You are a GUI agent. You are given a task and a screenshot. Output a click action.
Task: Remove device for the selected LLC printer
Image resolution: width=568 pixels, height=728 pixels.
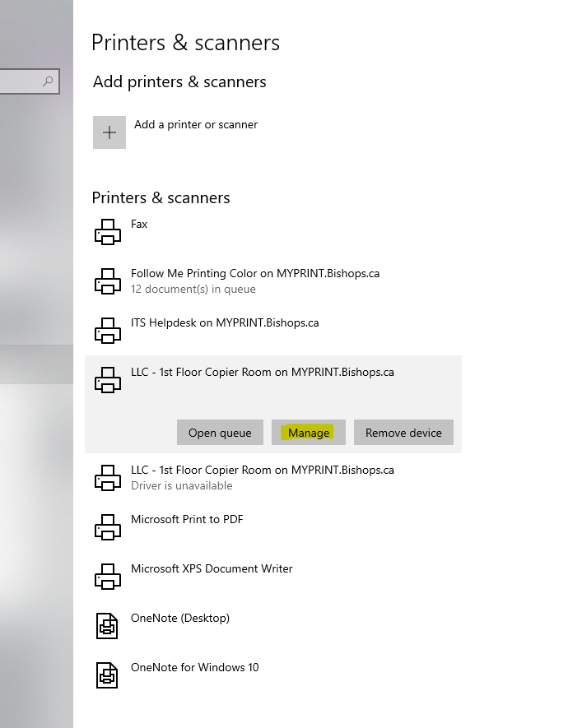(x=403, y=433)
